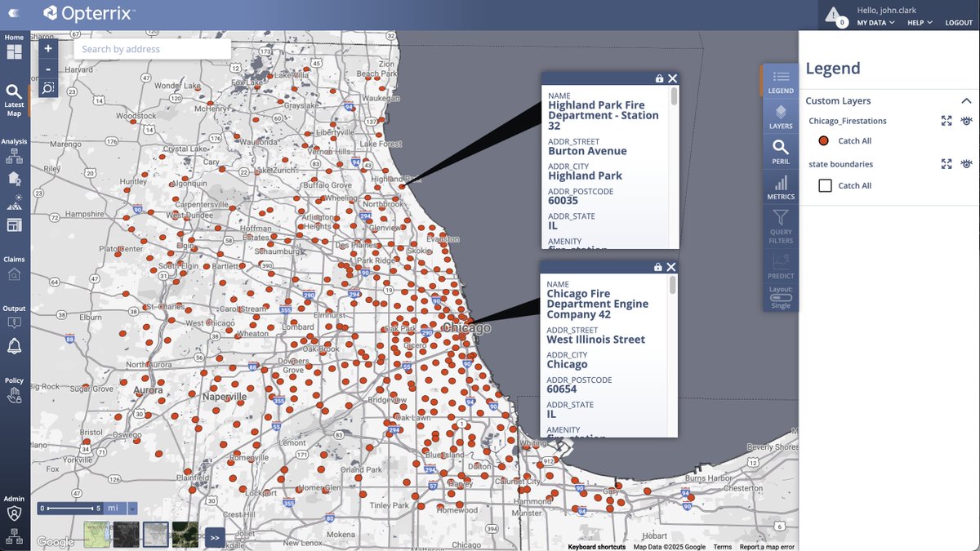
Task: Zoom to extent of Chicago_Firestations layer
Action: click(x=947, y=121)
